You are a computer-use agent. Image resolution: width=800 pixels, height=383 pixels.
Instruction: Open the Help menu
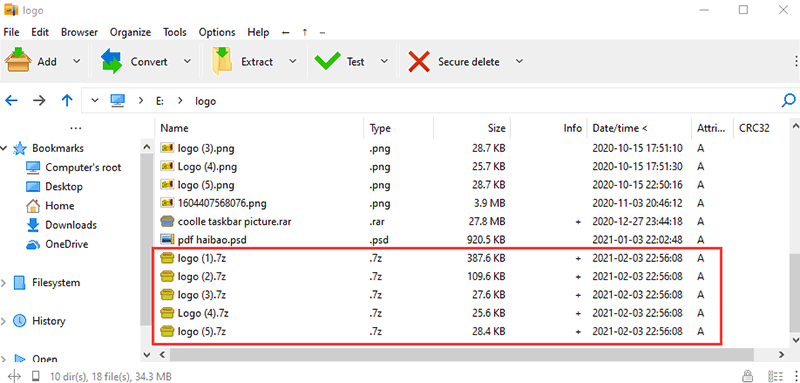pos(258,32)
